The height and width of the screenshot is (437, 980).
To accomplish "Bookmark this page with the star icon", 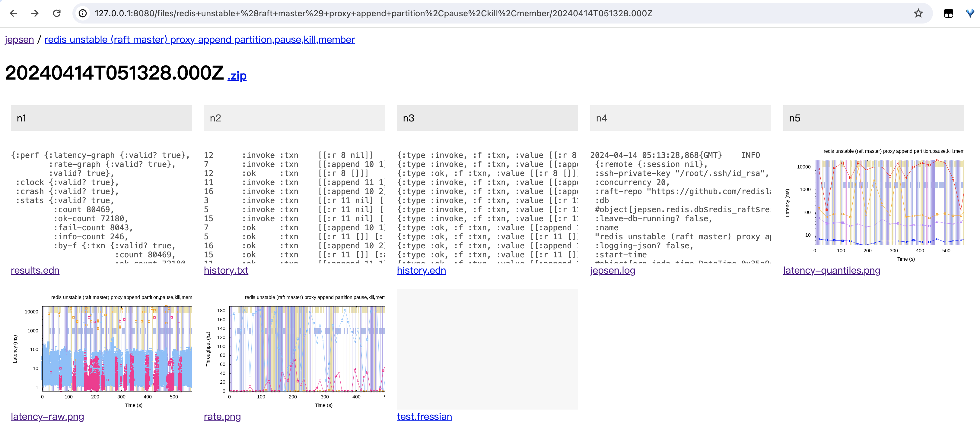I will [x=918, y=13].
